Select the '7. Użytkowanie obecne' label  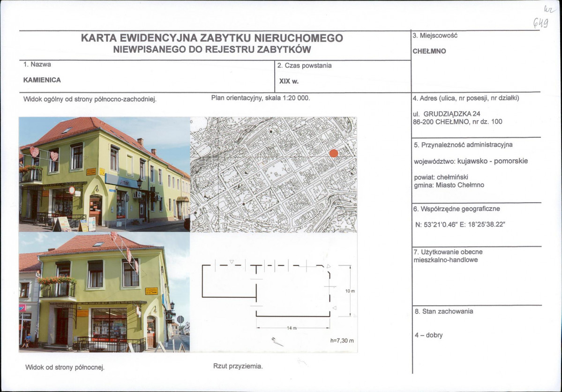[x=448, y=252]
